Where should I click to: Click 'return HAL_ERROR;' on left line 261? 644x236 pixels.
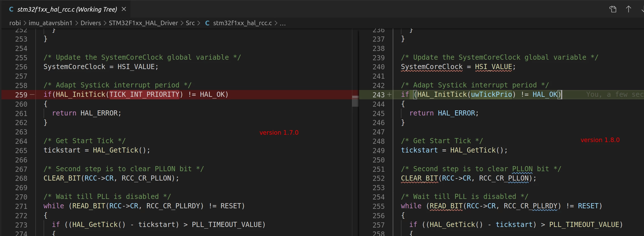click(x=87, y=113)
